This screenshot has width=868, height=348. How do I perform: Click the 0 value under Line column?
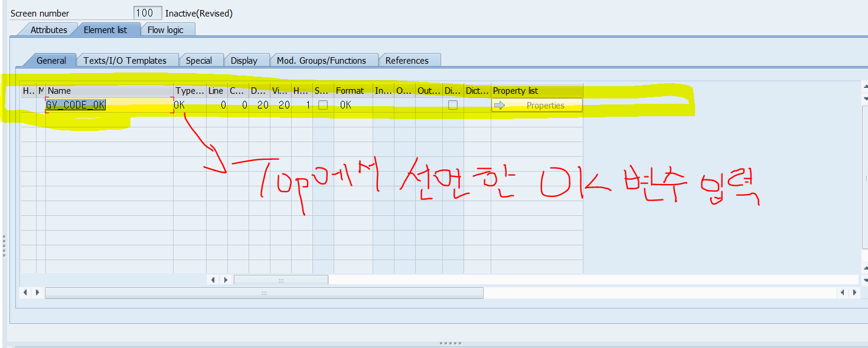223,105
